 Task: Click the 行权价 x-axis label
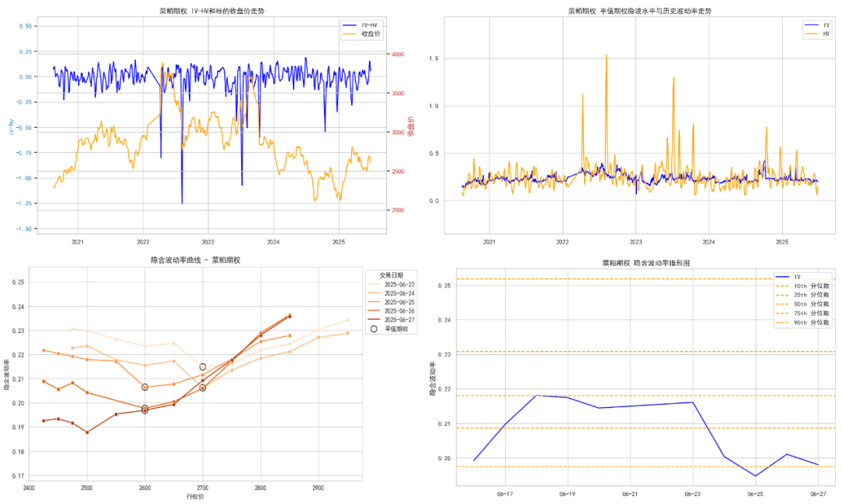(x=195, y=496)
